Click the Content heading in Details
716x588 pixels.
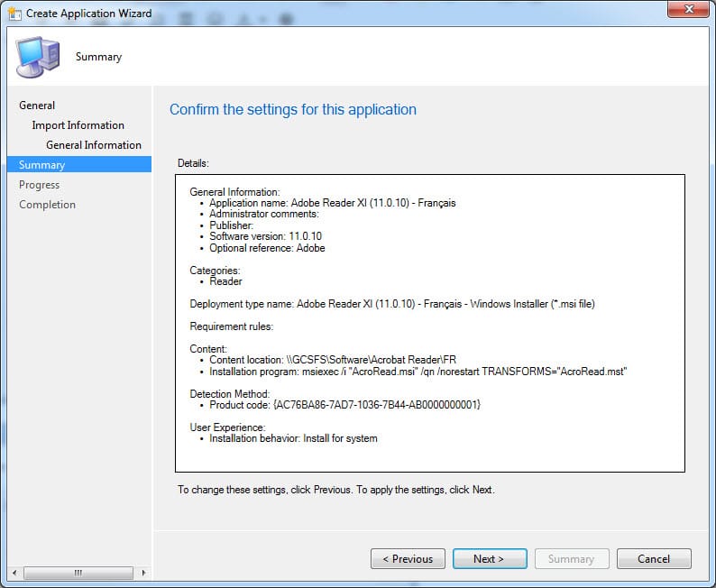[x=208, y=349]
